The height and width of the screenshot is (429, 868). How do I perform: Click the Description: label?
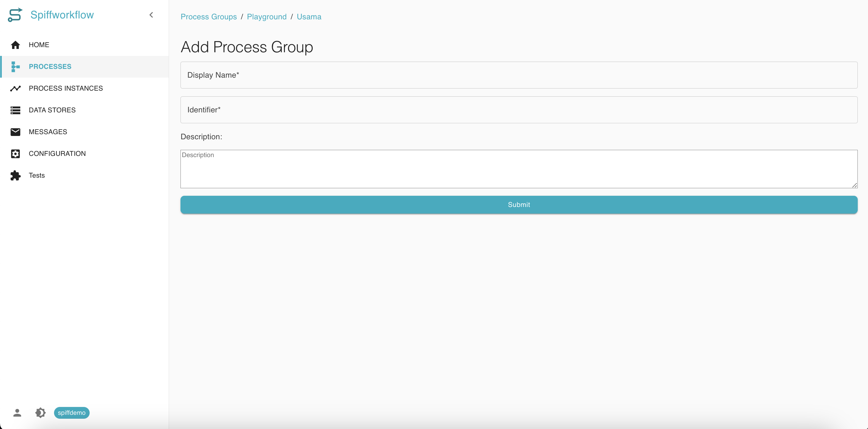202,137
